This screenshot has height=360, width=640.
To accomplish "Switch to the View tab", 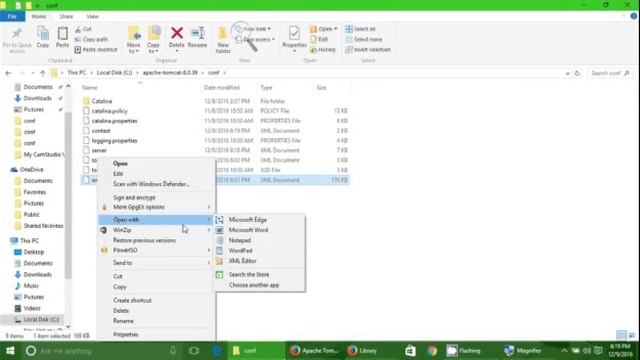I will tap(92, 16).
